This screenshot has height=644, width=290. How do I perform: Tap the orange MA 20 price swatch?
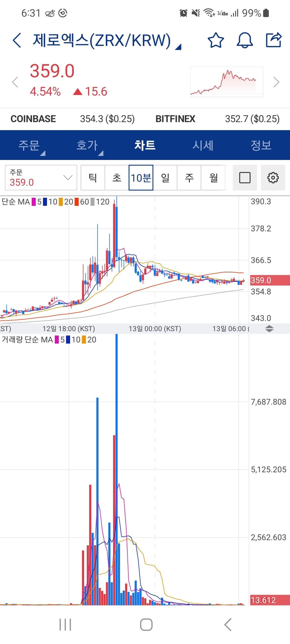(61, 202)
